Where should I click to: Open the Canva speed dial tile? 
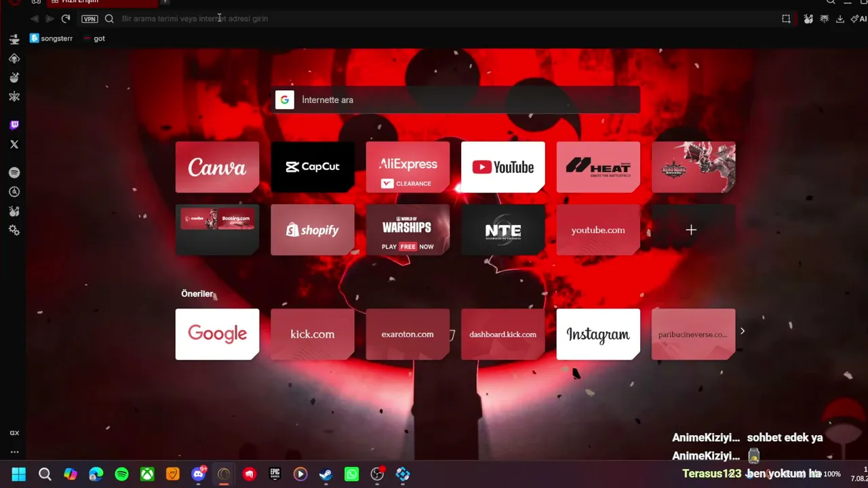pyautogui.click(x=217, y=167)
